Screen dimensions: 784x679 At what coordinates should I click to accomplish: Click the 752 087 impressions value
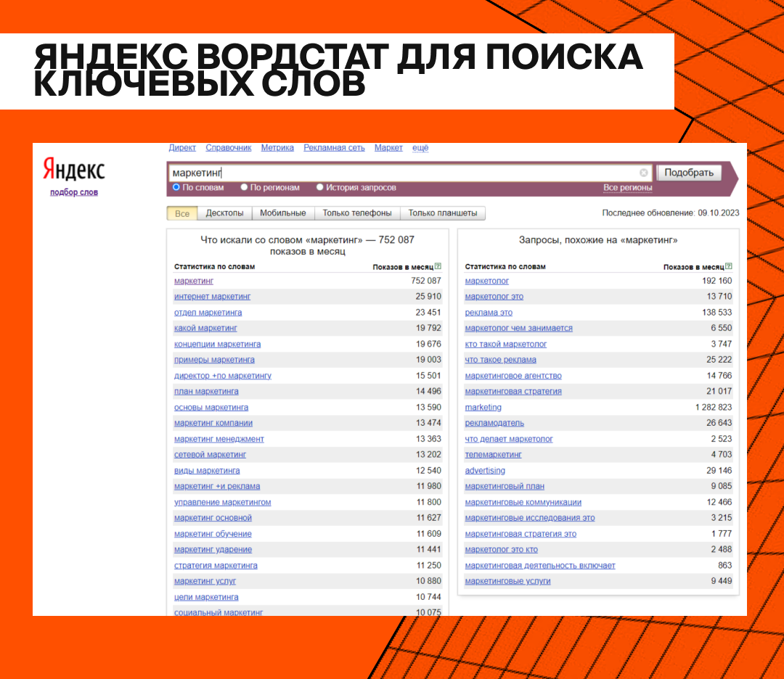click(426, 281)
